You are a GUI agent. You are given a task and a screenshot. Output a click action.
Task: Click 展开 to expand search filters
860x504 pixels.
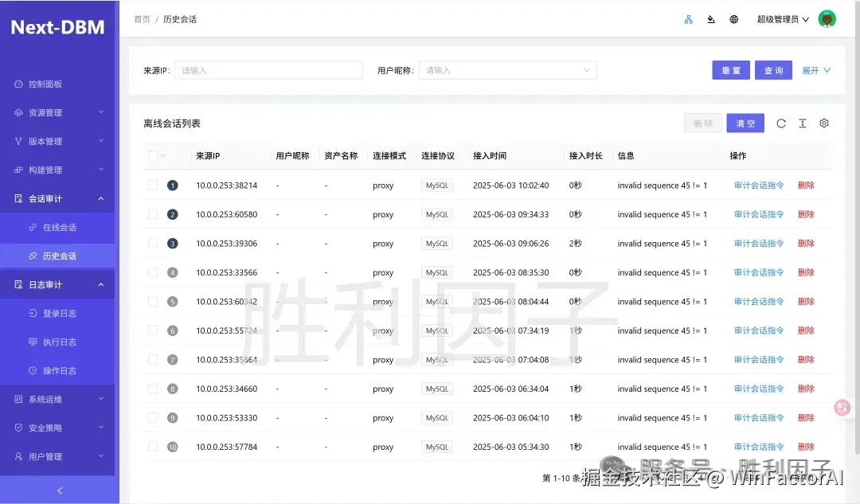pos(817,70)
